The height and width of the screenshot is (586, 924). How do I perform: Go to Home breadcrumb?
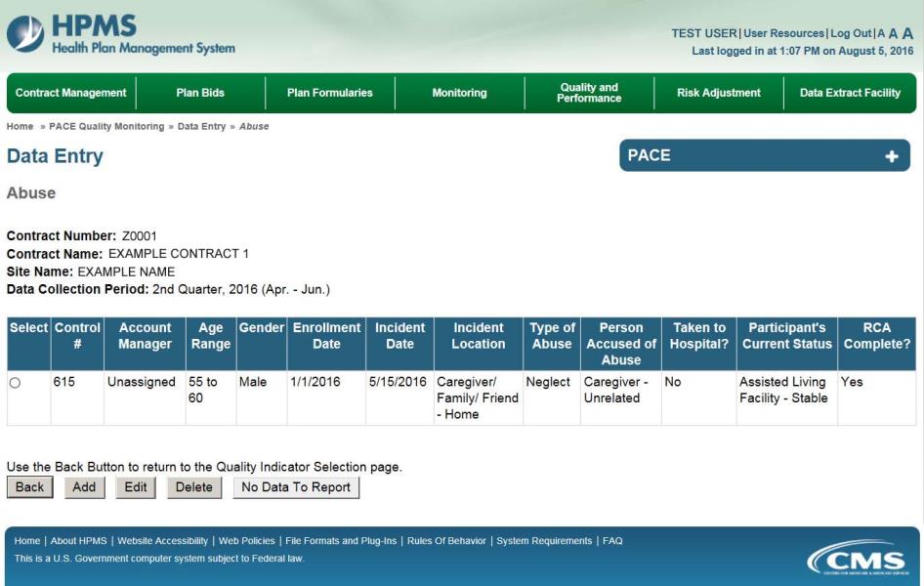point(21,126)
